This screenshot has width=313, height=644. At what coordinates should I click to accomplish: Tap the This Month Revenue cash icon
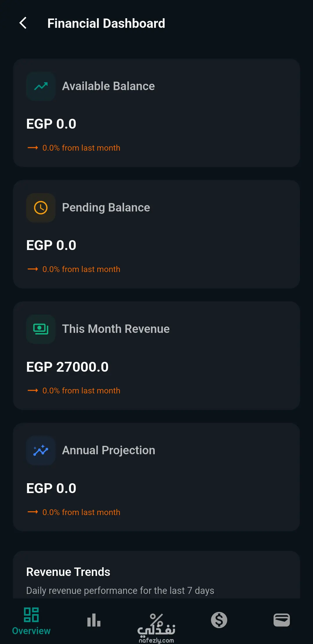41,329
